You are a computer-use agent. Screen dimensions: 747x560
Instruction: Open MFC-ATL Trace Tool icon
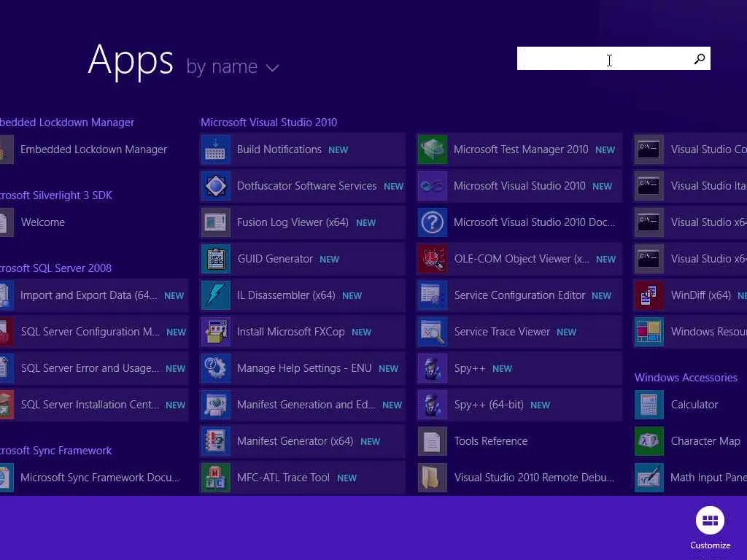tap(215, 478)
